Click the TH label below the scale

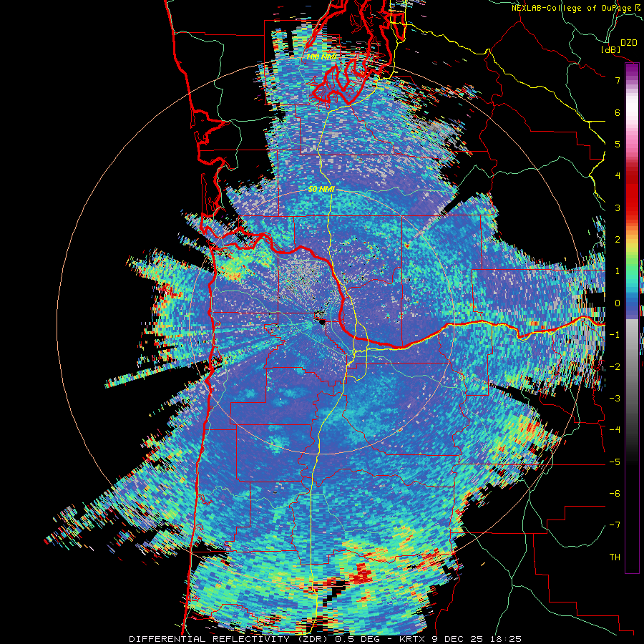point(615,557)
